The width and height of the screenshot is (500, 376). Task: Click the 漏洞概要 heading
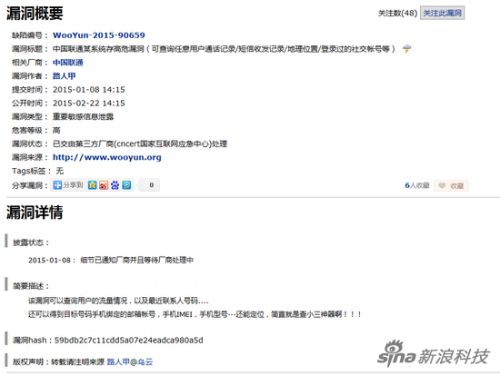[35, 13]
